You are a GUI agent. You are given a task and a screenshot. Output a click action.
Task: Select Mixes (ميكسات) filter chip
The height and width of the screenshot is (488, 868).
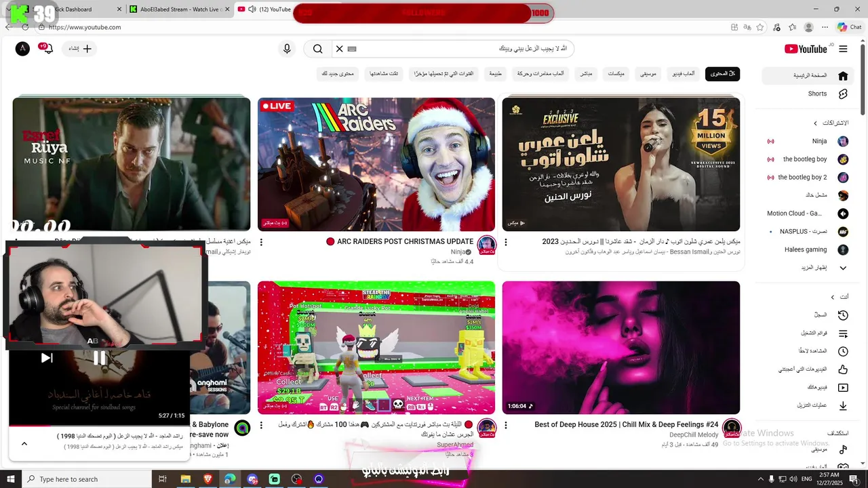pyautogui.click(x=616, y=73)
